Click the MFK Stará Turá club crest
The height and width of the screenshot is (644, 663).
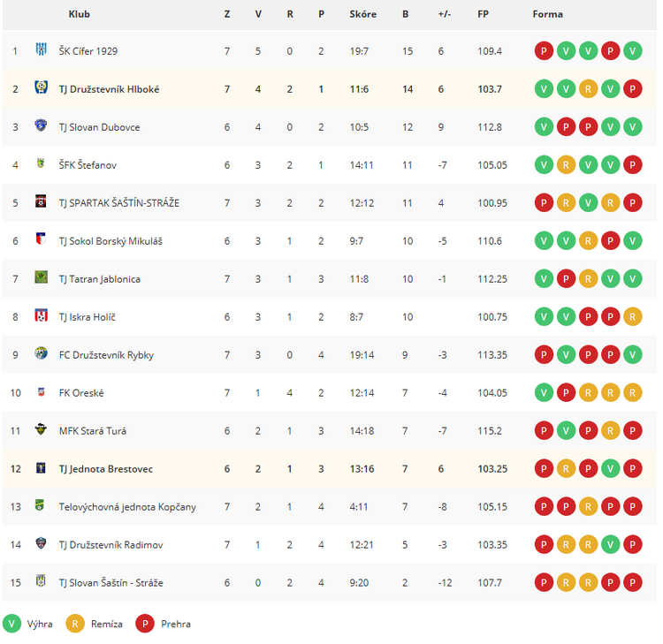(41, 429)
